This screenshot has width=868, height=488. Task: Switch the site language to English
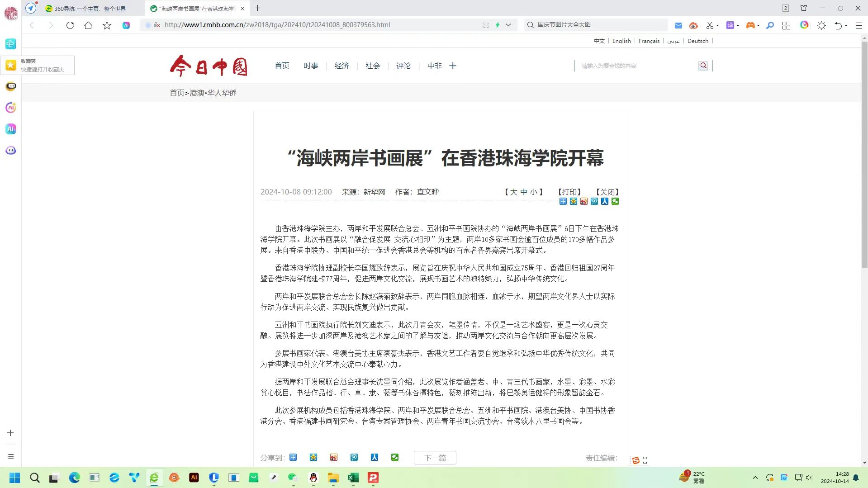pos(621,41)
